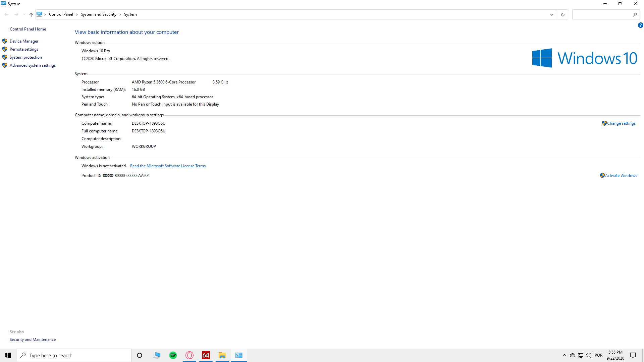This screenshot has width=644, height=362.
Task: Open Control Panel Home
Action: pyautogui.click(x=28, y=29)
